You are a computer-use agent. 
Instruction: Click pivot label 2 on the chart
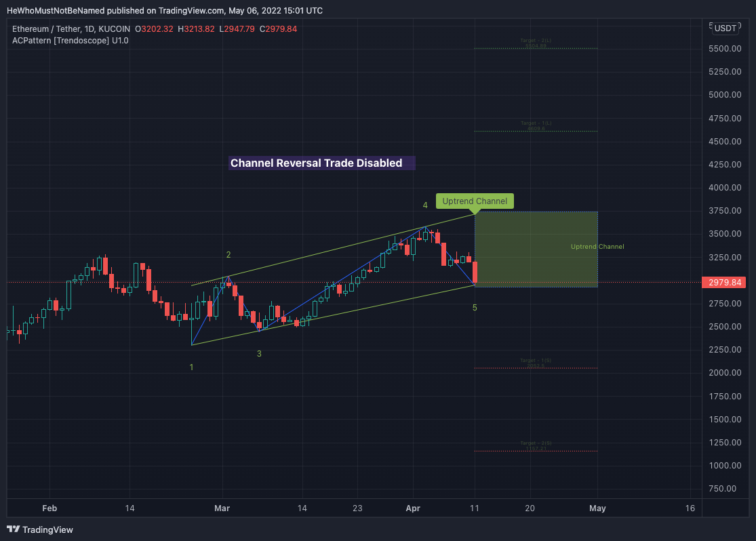tap(228, 255)
